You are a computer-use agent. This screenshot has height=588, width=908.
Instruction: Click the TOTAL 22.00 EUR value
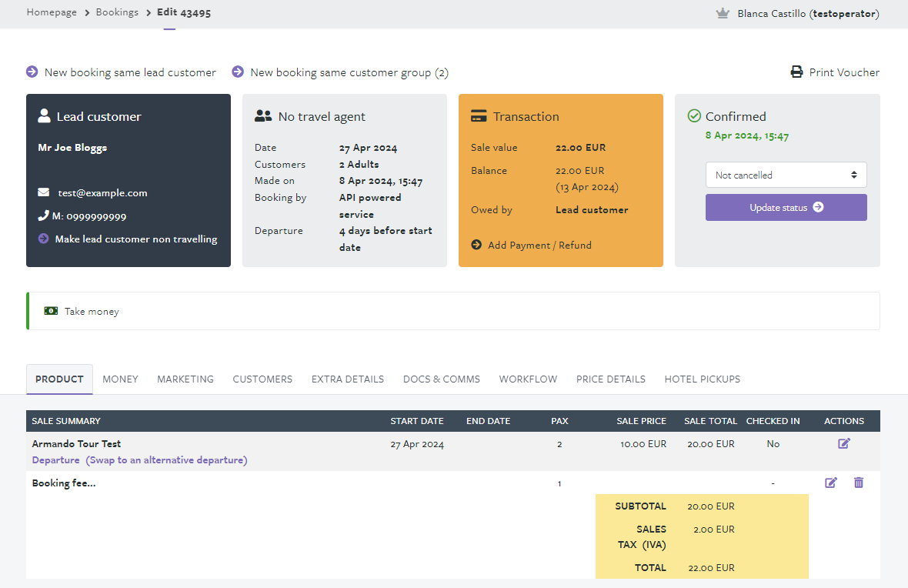(x=711, y=568)
